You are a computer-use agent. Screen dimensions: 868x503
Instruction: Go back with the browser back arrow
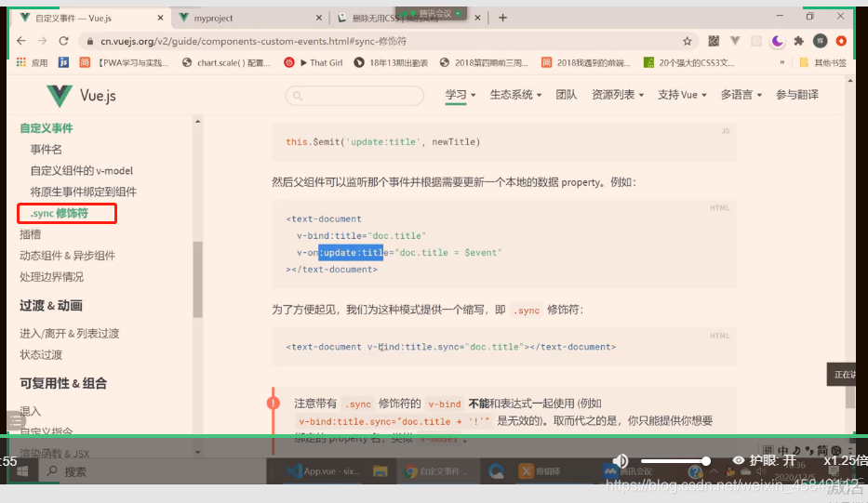coord(21,41)
